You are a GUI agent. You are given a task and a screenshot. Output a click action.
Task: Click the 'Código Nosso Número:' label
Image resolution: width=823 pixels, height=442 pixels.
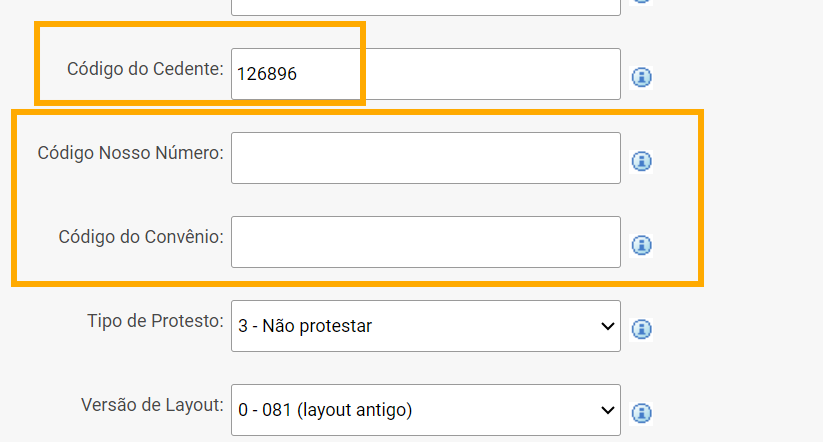pos(131,153)
